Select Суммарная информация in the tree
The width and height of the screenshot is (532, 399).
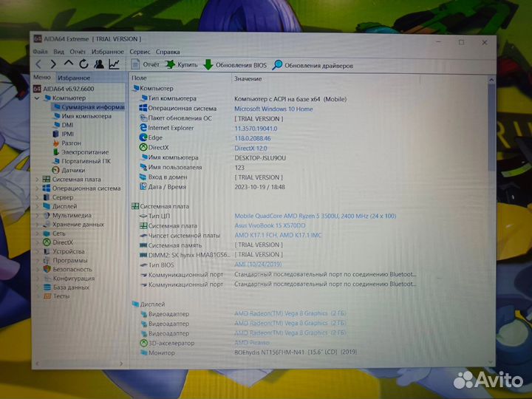(89, 107)
